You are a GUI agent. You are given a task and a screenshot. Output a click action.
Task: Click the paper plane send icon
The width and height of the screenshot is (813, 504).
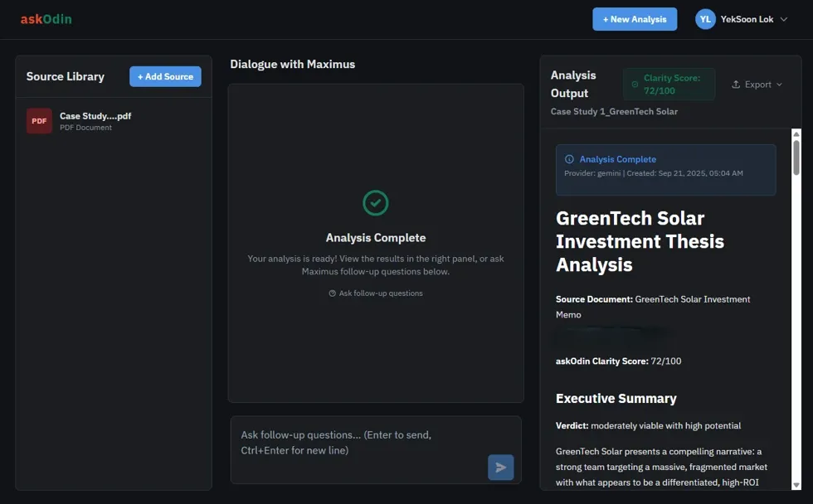[x=500, y=467]
